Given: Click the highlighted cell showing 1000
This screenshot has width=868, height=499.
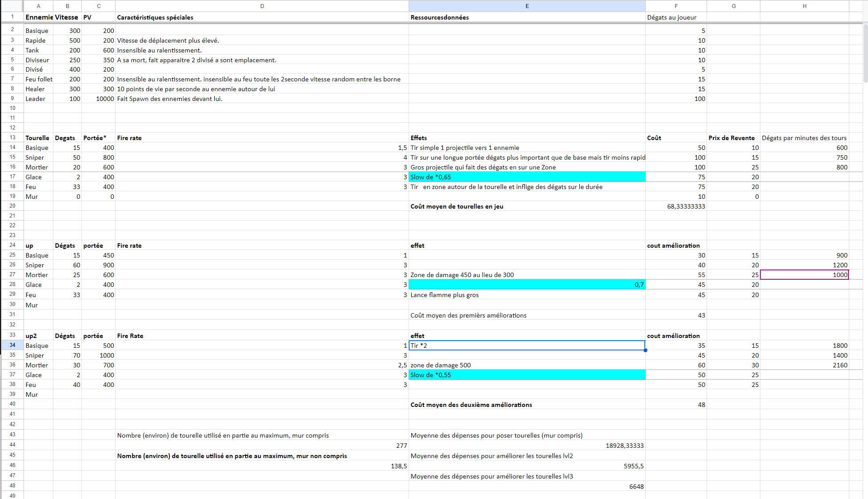Looking at the screenshot, I should 804,275.
